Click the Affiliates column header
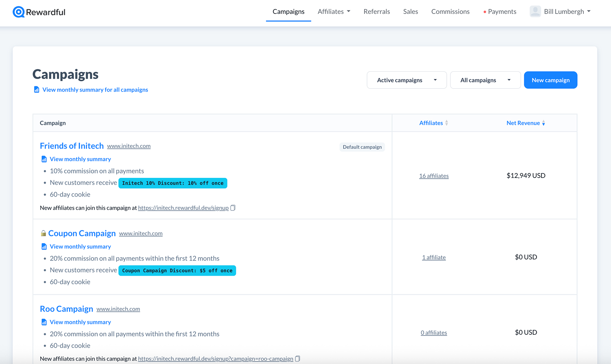The height and width of the screenshot is (364, 611). [x=431, y=123]
